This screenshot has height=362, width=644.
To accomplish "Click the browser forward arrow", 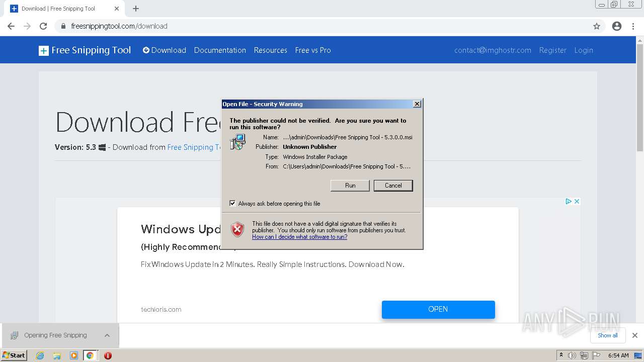I will pos(27,26).
